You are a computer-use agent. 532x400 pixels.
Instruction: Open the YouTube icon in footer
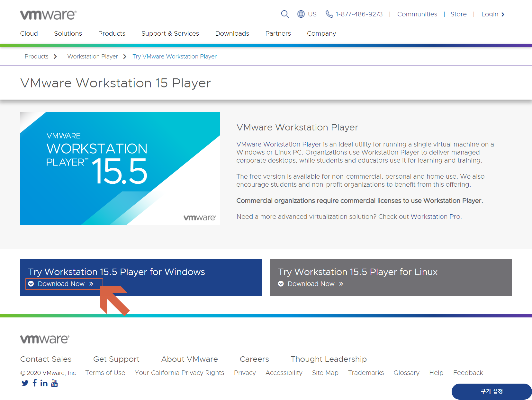55,383
